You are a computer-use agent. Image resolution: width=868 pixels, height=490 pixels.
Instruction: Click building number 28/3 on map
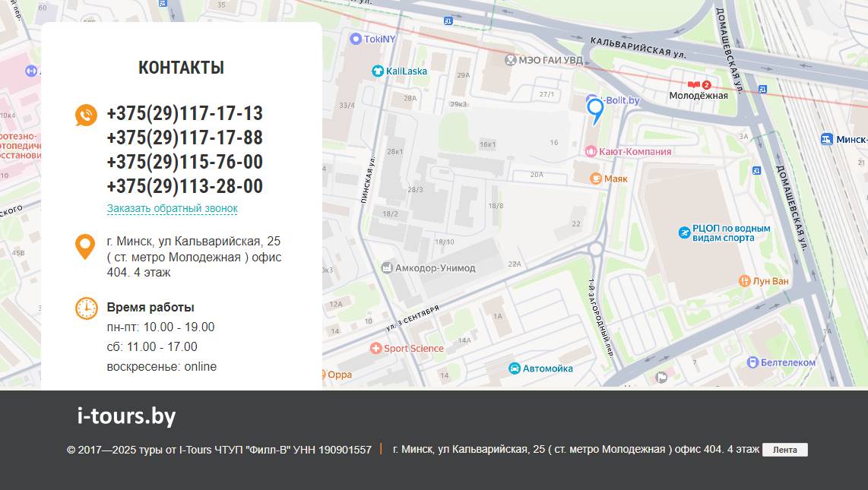tap(415, 190)
